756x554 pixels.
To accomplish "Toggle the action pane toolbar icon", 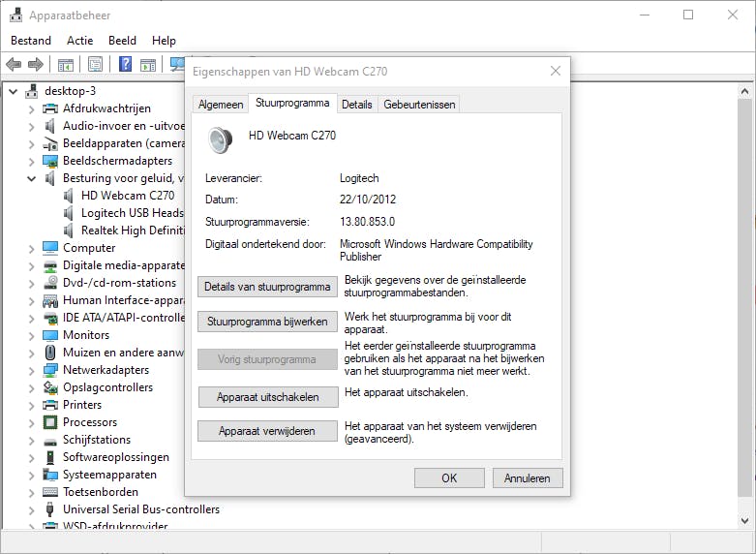I will (148, 64).
